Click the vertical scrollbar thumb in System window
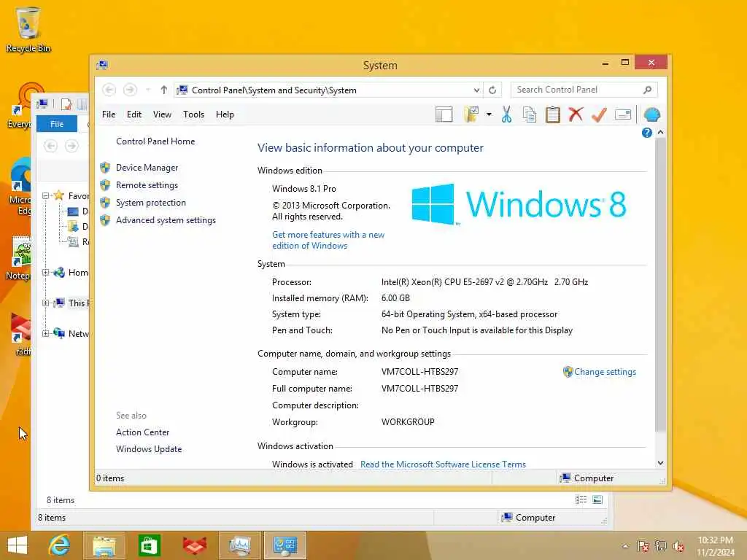Image resolution: width=747 pixels, height=560 pixels. [660, 285]
